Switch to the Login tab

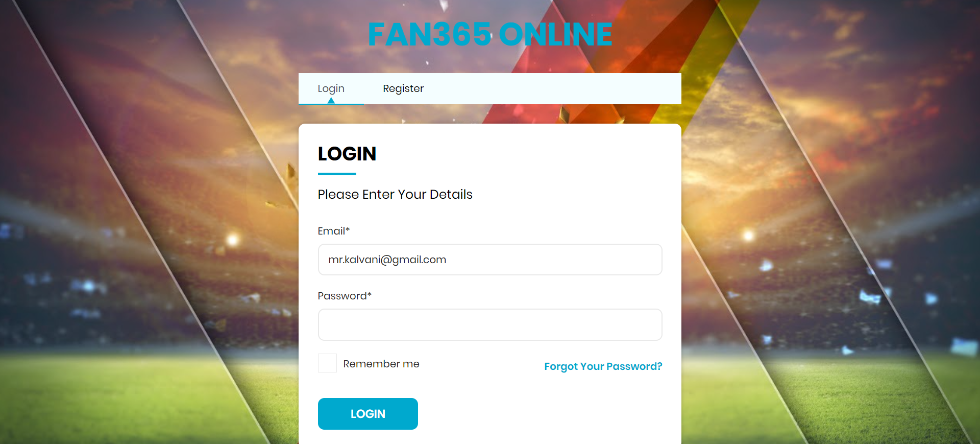click(331, 88)
